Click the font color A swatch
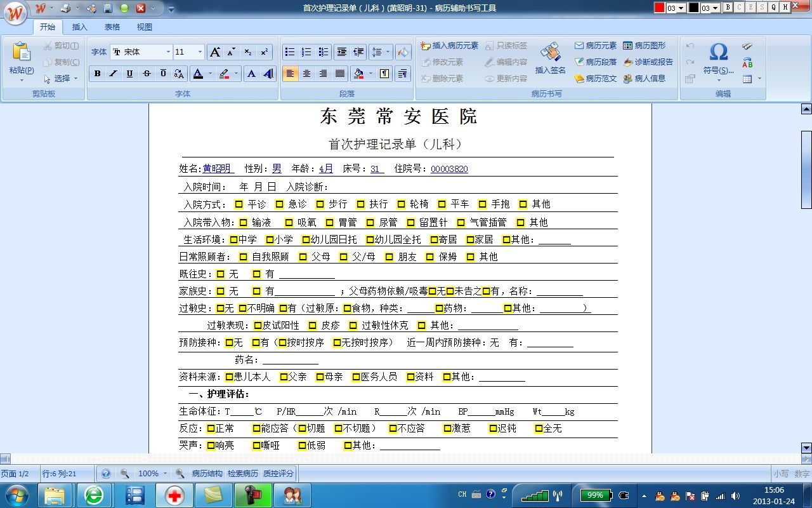812x508 pixels. pos(199,74)
